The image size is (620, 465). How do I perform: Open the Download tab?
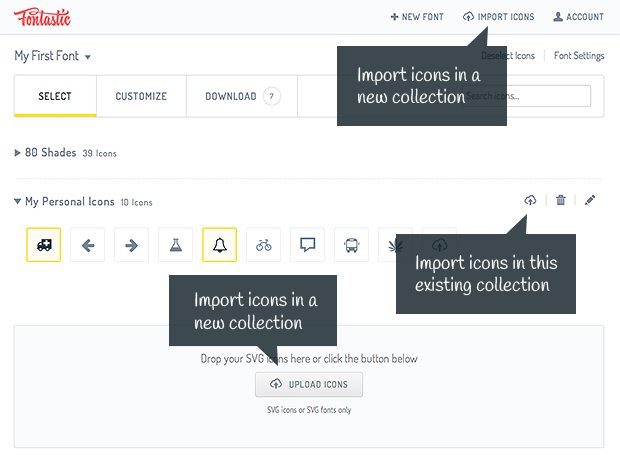241,97
